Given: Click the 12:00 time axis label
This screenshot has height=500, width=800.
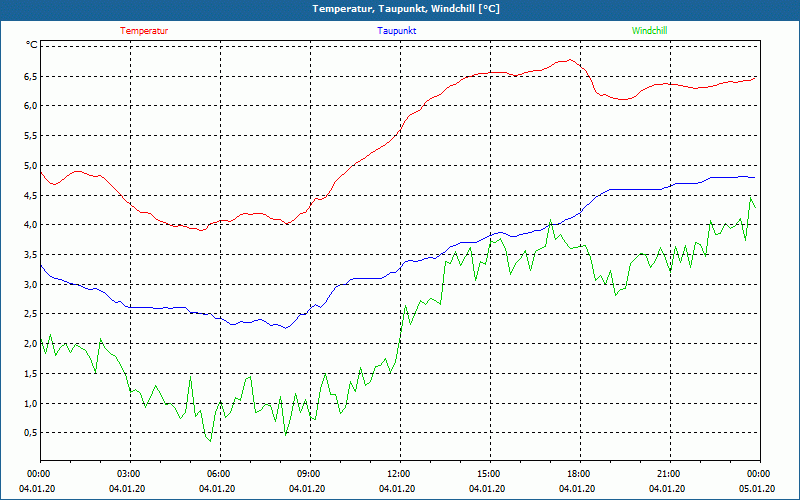Looking at the screenshot, I should [400, 474].
